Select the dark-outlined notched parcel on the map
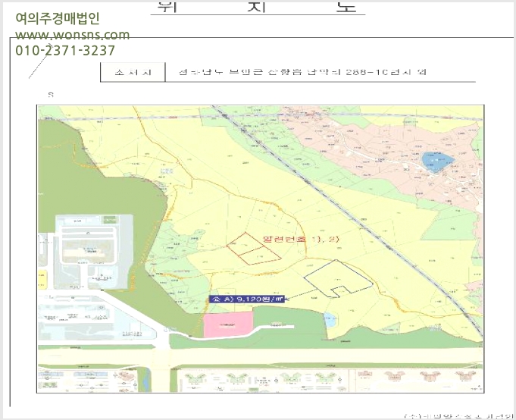The width and height of the screenshot is (516, 420). click(x=338, y=278)
